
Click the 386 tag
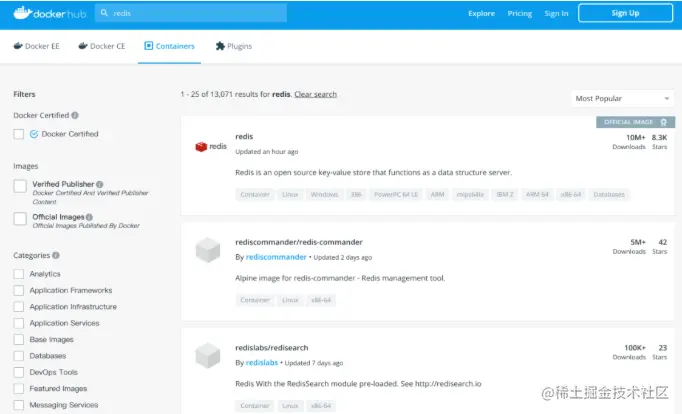[x=356, y=194]
